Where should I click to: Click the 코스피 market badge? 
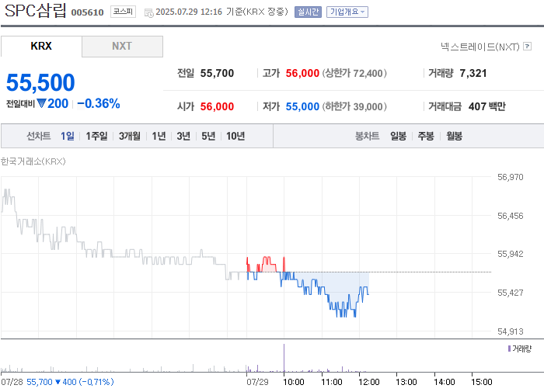pyautogui.click(x=123, y=12)
